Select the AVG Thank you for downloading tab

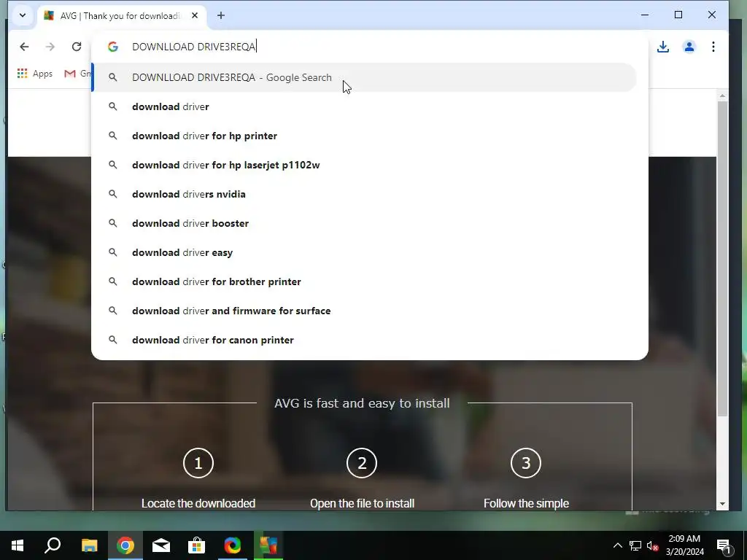point(122,16)
